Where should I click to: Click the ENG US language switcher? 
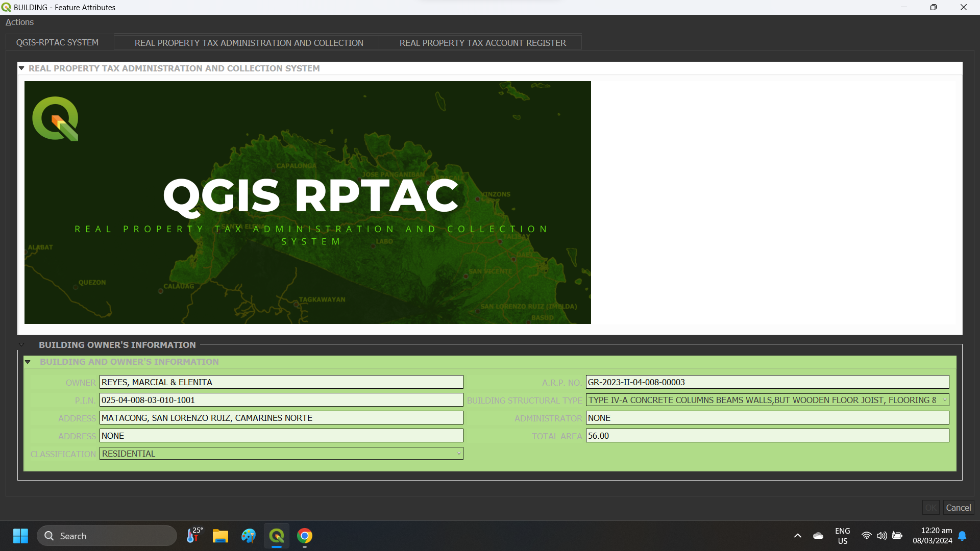(x=842, y=536)
